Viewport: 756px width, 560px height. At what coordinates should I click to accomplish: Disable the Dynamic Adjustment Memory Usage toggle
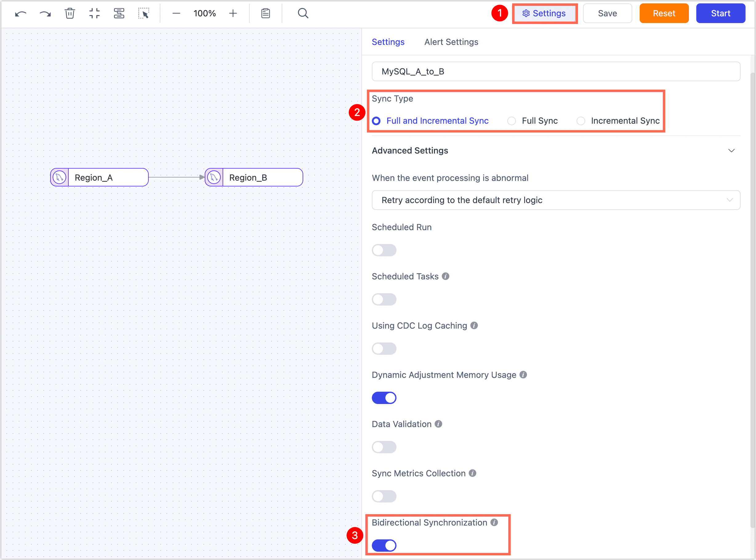tap(384, 398)
